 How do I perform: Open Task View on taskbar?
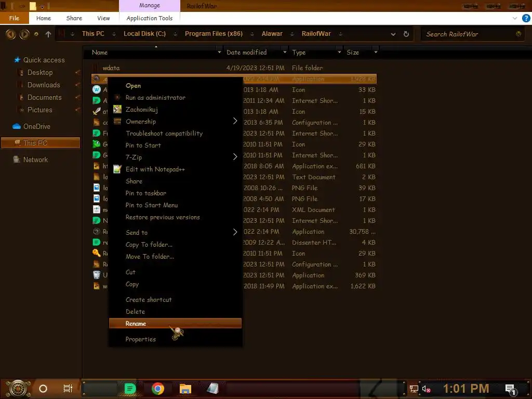(68, 389)
